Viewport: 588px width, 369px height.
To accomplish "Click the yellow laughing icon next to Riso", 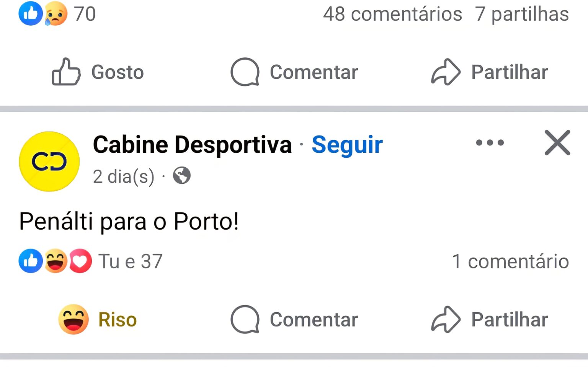I will (73, 319).
